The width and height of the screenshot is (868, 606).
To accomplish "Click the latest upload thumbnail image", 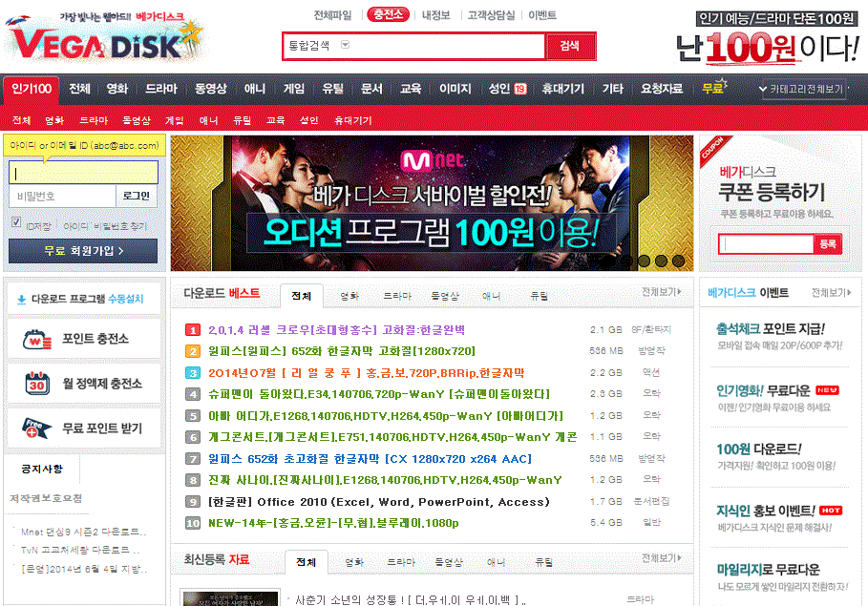I will pos(230,598).
